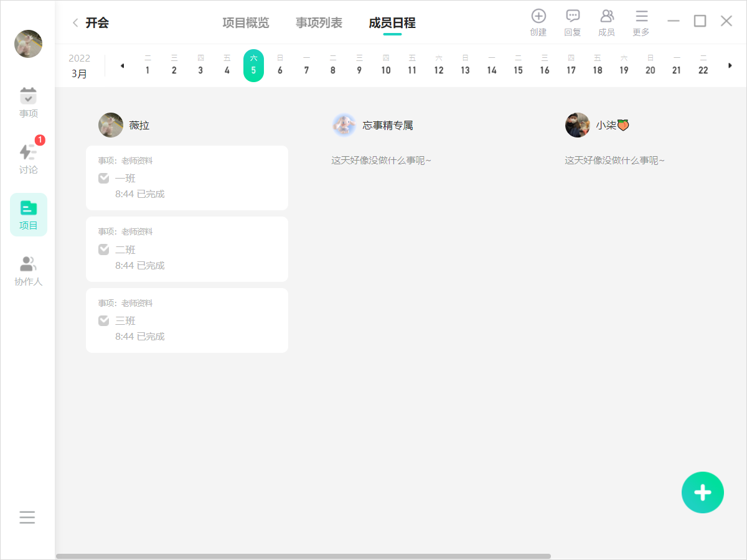Click the member name 忘事精专属
Image resolution: width=747 pixels, height=560 pixels.
coord(388,125)
